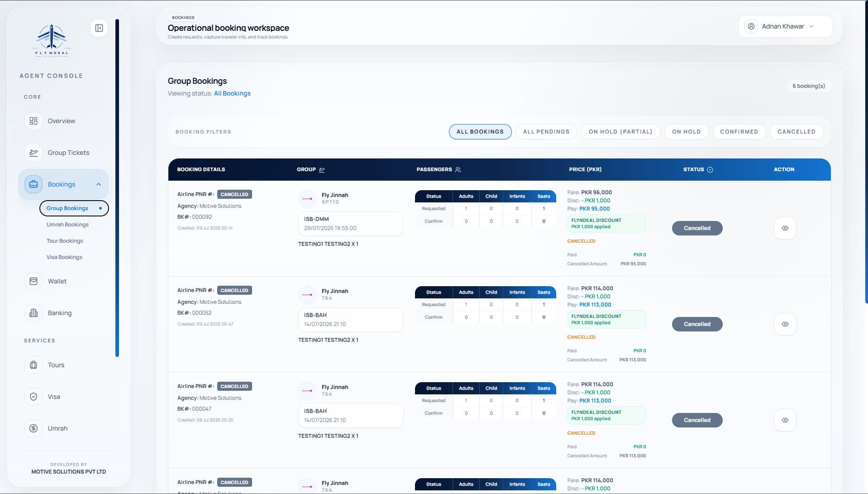Image resolution: width=868 pixels, height=494 pixels.
Task: Click ISB-BAH route card of booking 000052
Action: coord(351,320)
